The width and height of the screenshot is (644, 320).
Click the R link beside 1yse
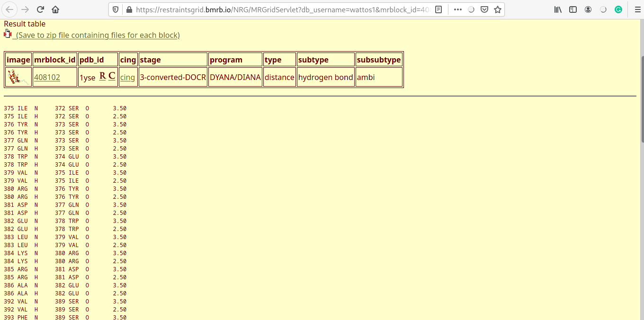tap(102, 76)
